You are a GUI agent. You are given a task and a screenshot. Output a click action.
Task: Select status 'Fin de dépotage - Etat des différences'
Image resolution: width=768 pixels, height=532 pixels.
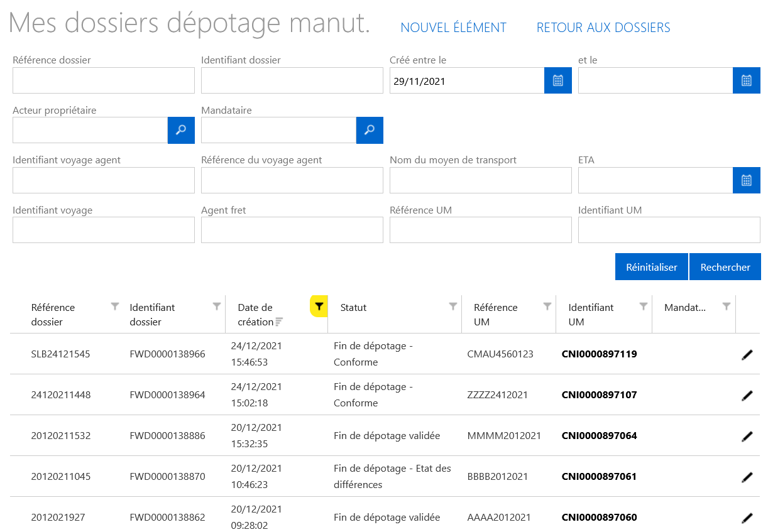coord(392,477)
